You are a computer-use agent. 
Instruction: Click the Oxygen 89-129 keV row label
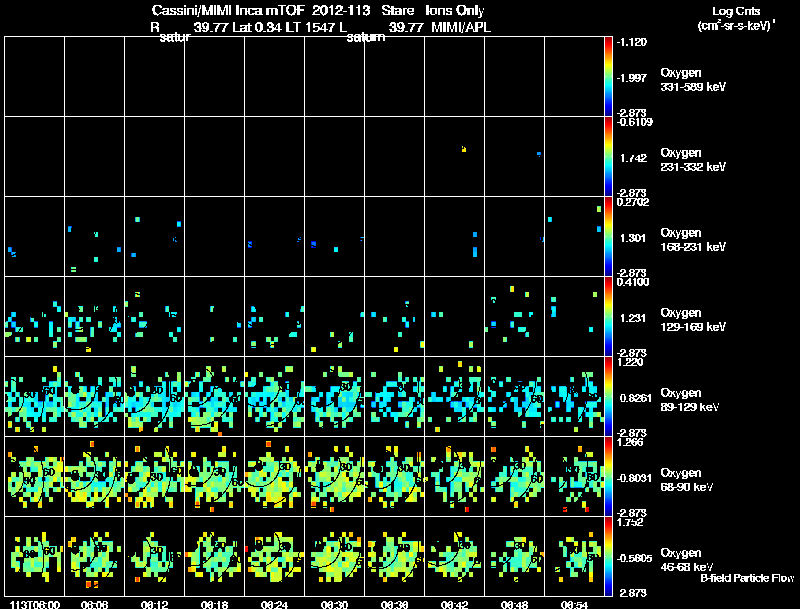tap(690, 399)
